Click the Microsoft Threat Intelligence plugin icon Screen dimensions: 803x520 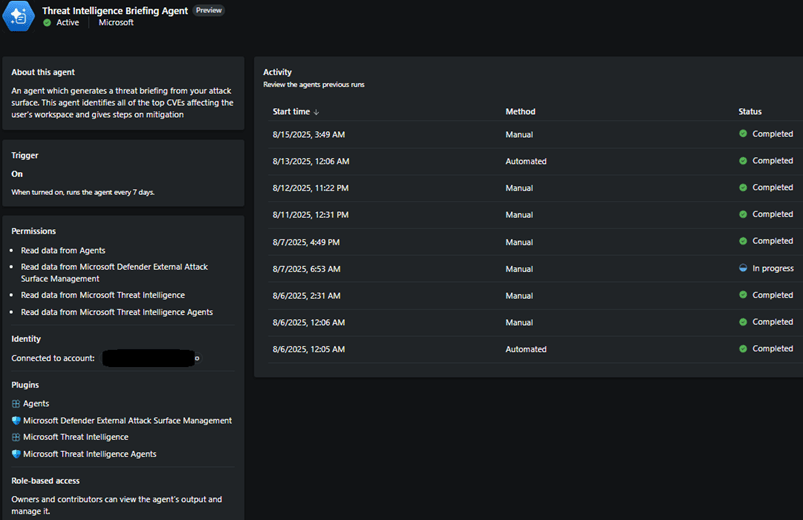click(x=16, y=437)
